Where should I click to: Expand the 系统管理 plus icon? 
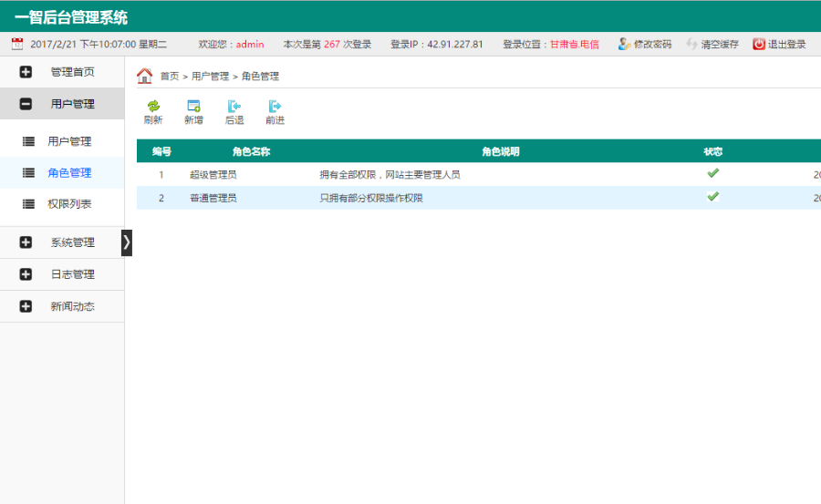(26, 242)
